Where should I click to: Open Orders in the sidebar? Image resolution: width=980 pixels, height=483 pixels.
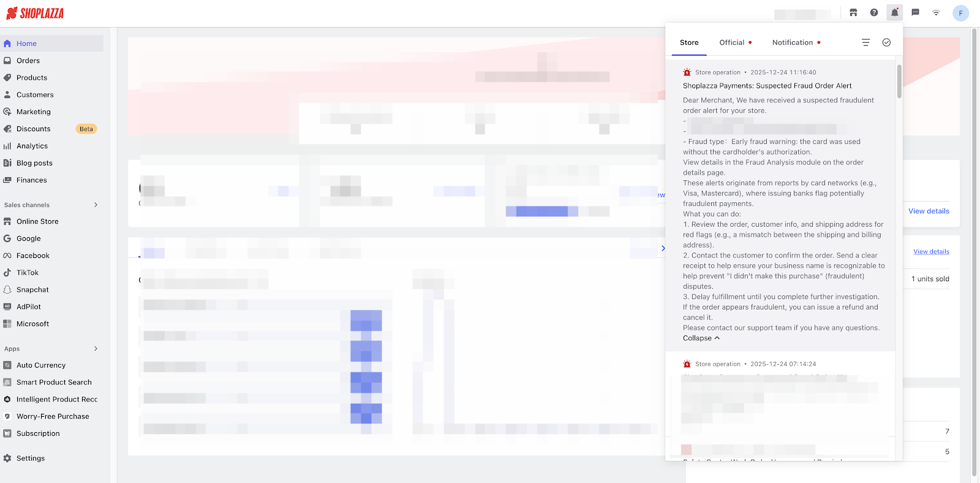[x=28, y=61]
